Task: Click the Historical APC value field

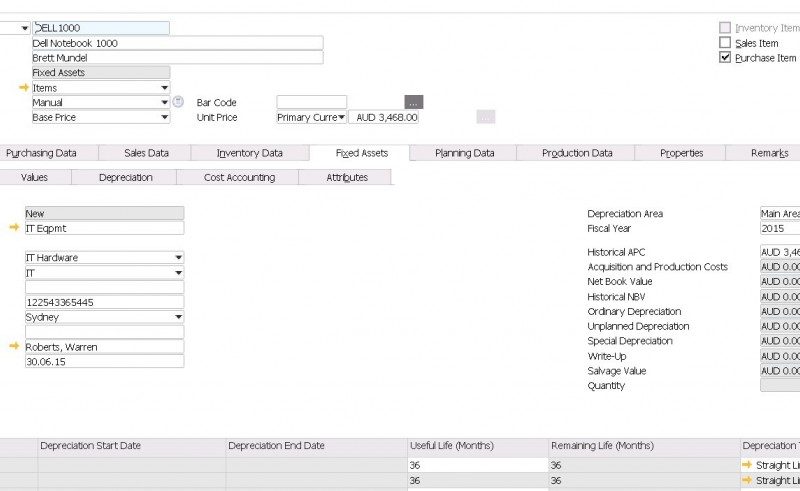Action: click(x=780, y=252)
